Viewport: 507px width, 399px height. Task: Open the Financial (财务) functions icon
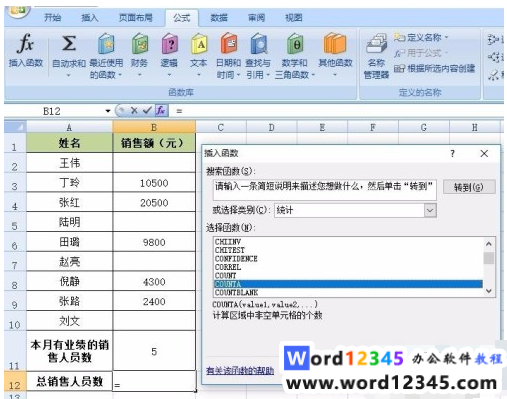(x=140, y=44)
